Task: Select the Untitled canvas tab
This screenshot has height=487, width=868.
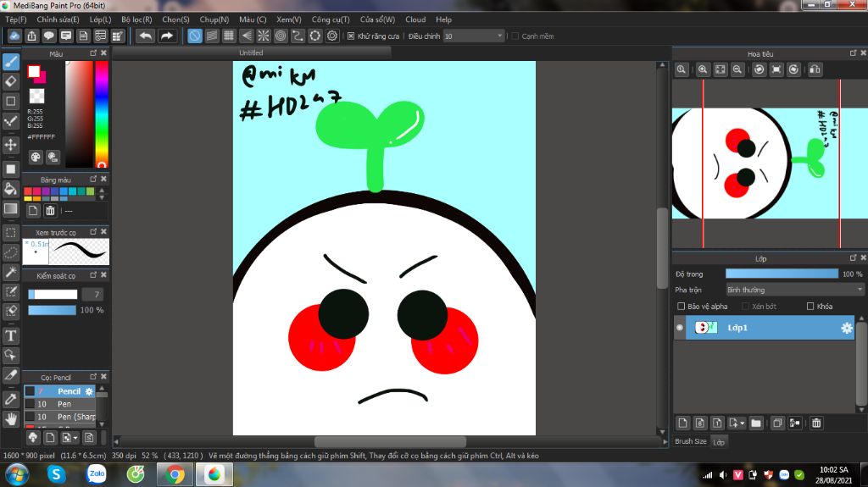Action: click(251, 53)
